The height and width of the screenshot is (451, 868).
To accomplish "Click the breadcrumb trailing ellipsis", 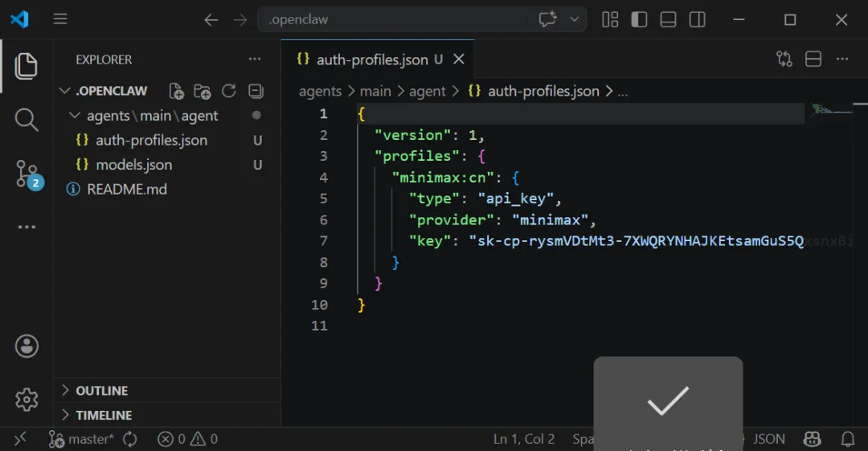I will point(623,92).
